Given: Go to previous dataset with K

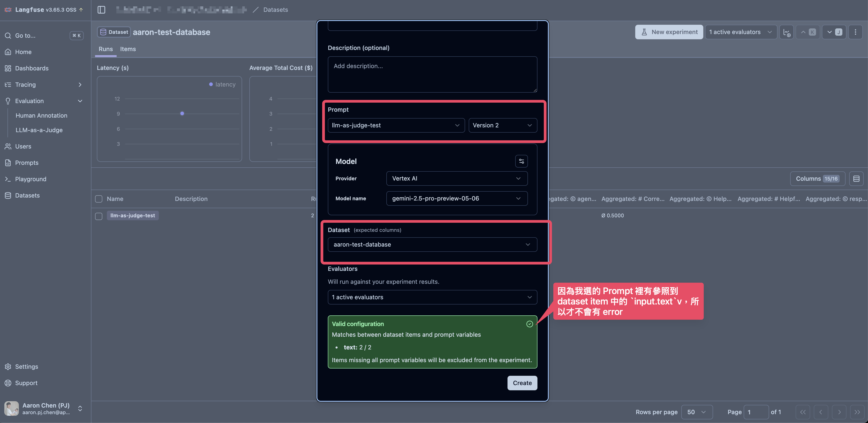Looking at the screenshot, I should click(x=808, y=32).
